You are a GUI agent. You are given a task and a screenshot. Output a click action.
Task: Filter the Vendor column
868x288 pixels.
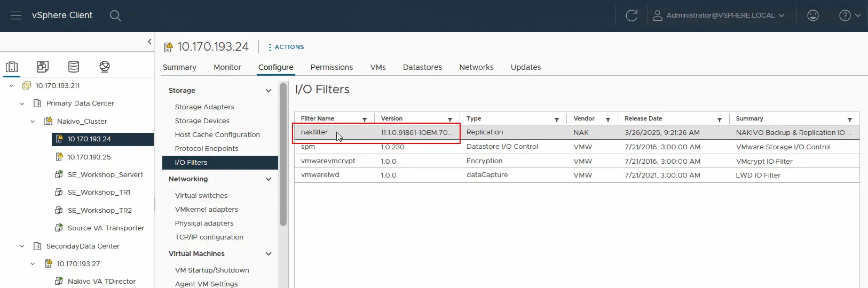pos(608,119)
